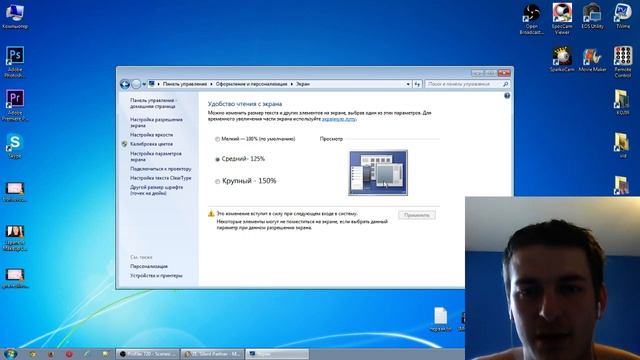Select desktop icon with woman's portrait thumbnail
Image resolution: width=640 pixels, height=360 pixels.
(x=15, y=238)
